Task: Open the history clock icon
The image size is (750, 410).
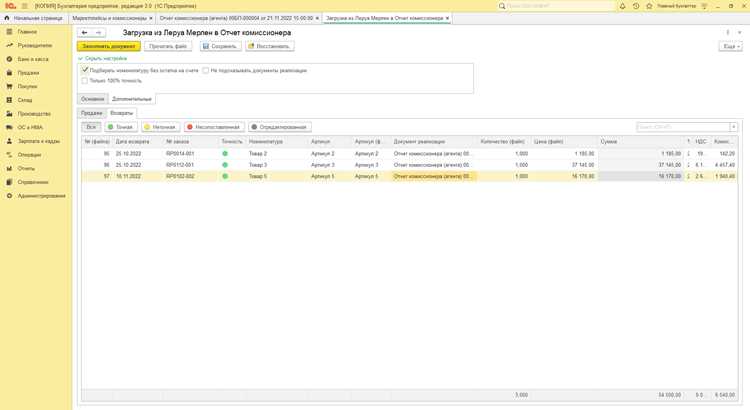Action: tap(636, 6)
